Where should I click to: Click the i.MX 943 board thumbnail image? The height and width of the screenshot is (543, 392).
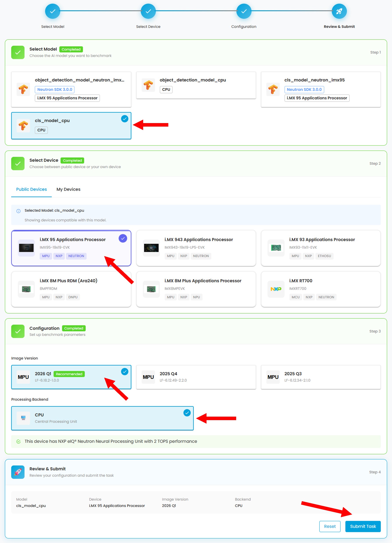(151, 248)
